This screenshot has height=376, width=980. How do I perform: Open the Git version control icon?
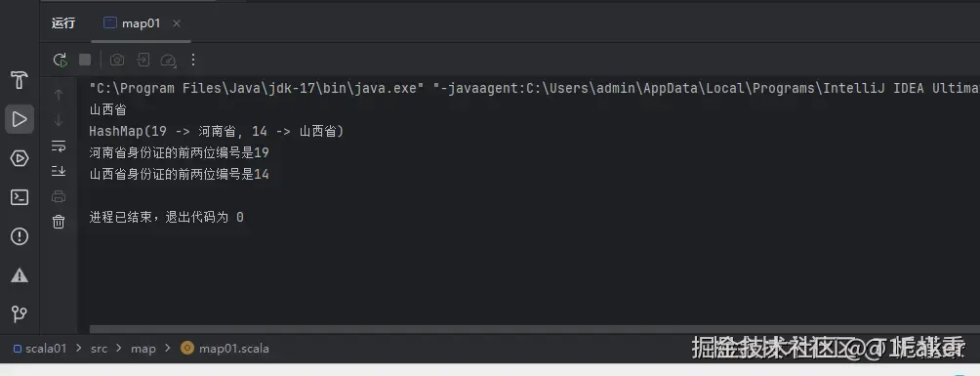(x=20, y=314)
